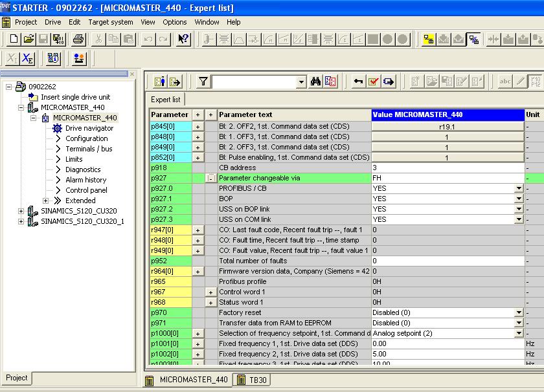
Task: Open Control panel in the tree
Action: point(86,190)
